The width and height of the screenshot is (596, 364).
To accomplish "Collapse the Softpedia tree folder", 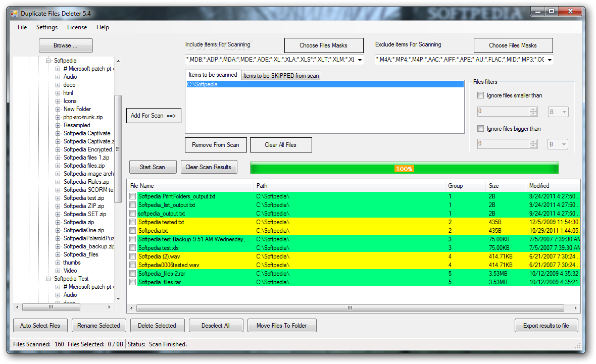I will (x=48, y=61).
